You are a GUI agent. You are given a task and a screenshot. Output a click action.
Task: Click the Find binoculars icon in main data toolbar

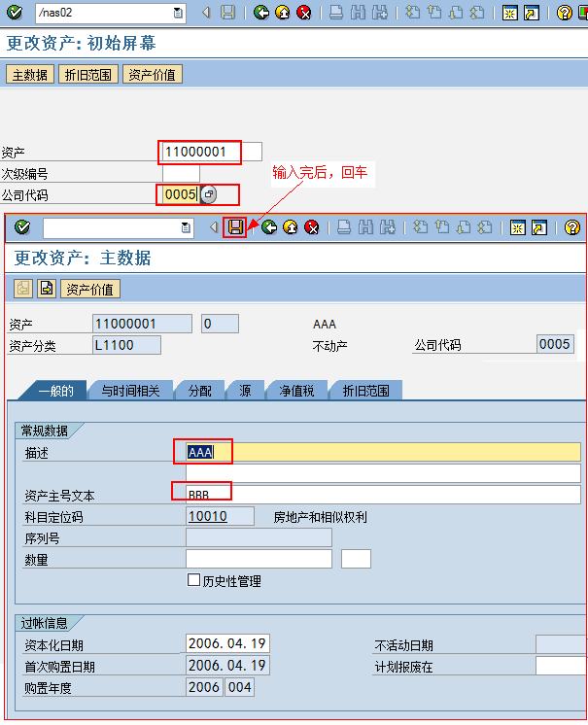coord(365,227)
